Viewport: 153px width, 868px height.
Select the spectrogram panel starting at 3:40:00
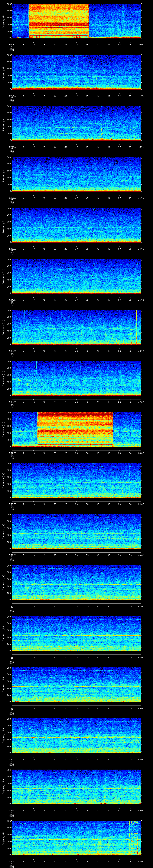77,583
